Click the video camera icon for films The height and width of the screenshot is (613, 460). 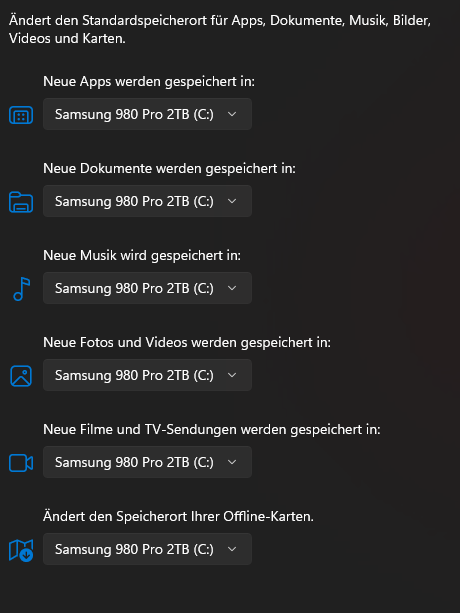pyautogui.click(x=21, y=463)
